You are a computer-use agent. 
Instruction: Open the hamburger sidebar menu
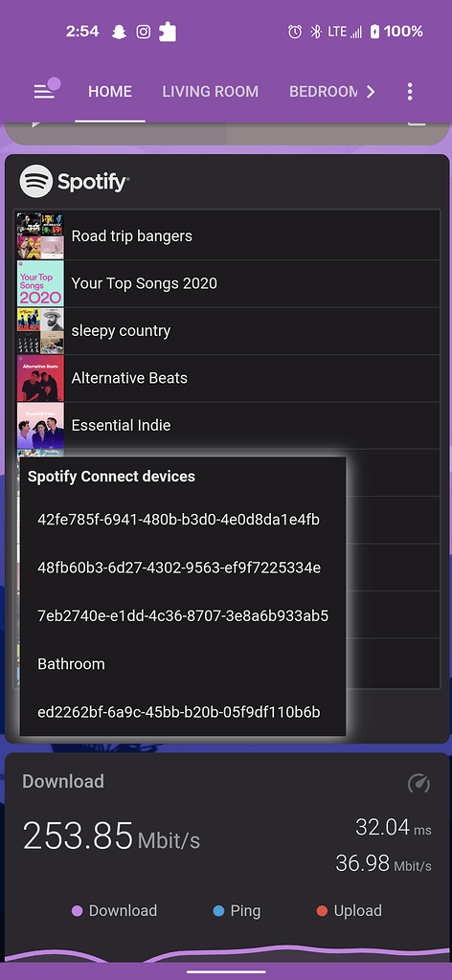pyautogui.click(x=44, y=92)
